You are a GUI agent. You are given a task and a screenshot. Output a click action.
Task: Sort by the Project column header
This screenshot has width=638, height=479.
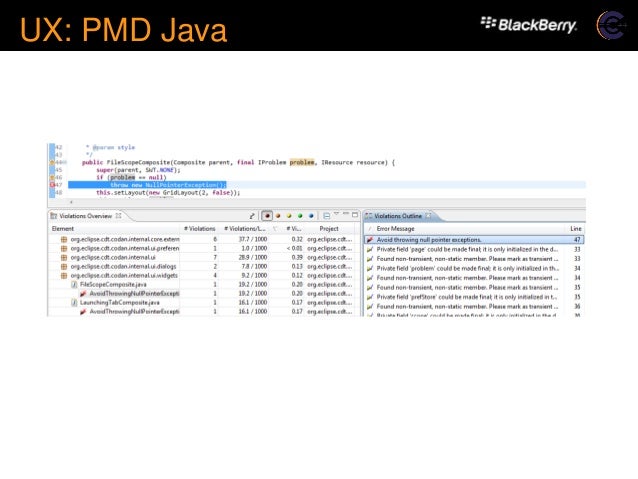point(329,229)
